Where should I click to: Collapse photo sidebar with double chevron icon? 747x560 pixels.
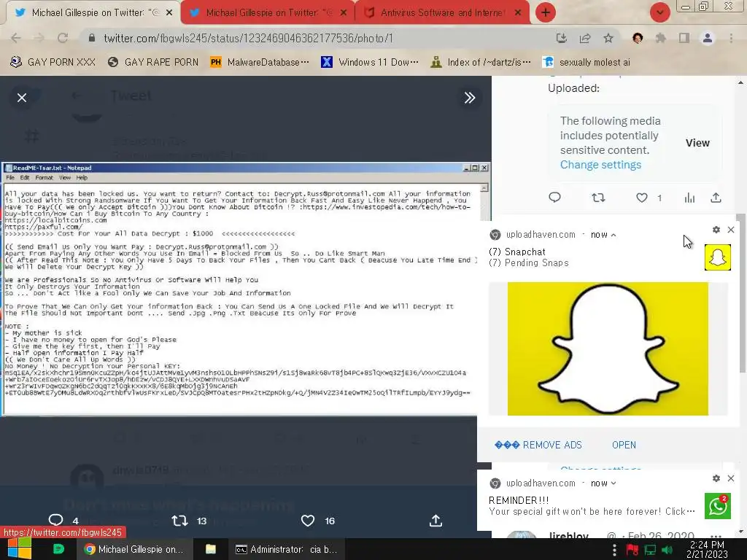470,98
